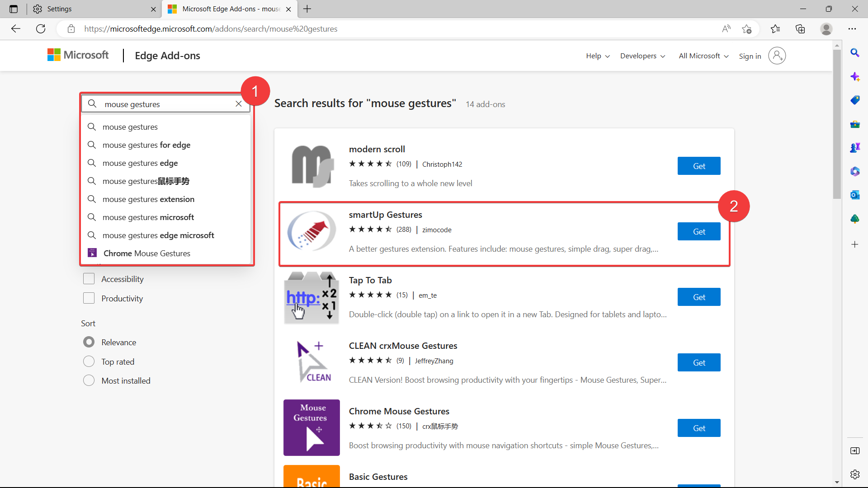Choose suggestion 'mouse gestures microsoft'
868x488 pixels.
[x=166, y=217]
